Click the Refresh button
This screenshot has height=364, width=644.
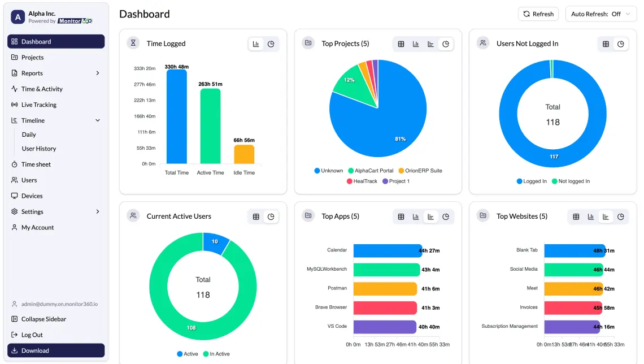[x=538, y=14]
